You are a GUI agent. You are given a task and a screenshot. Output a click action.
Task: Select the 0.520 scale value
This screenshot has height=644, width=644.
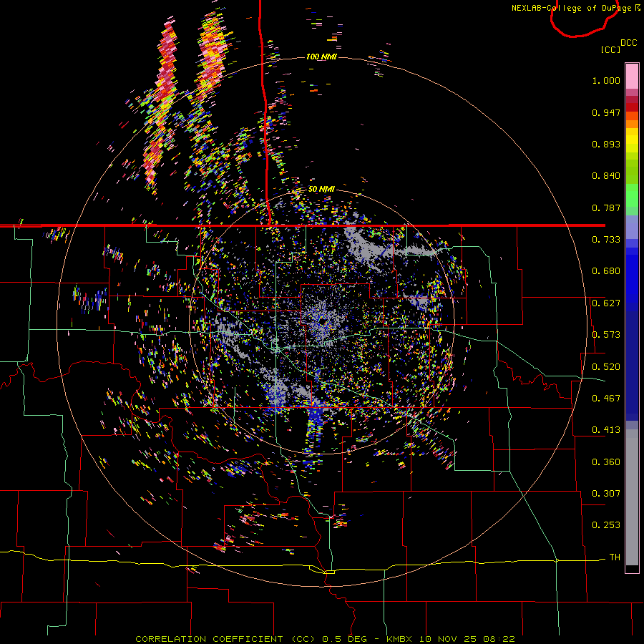(x=606, y=367)
